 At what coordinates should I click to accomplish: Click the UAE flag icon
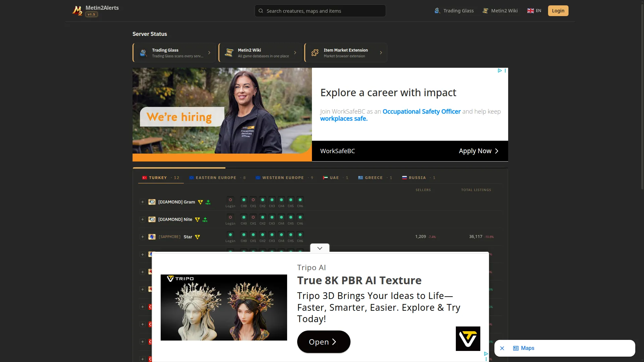pyautogui.click(x=325, y=178)
